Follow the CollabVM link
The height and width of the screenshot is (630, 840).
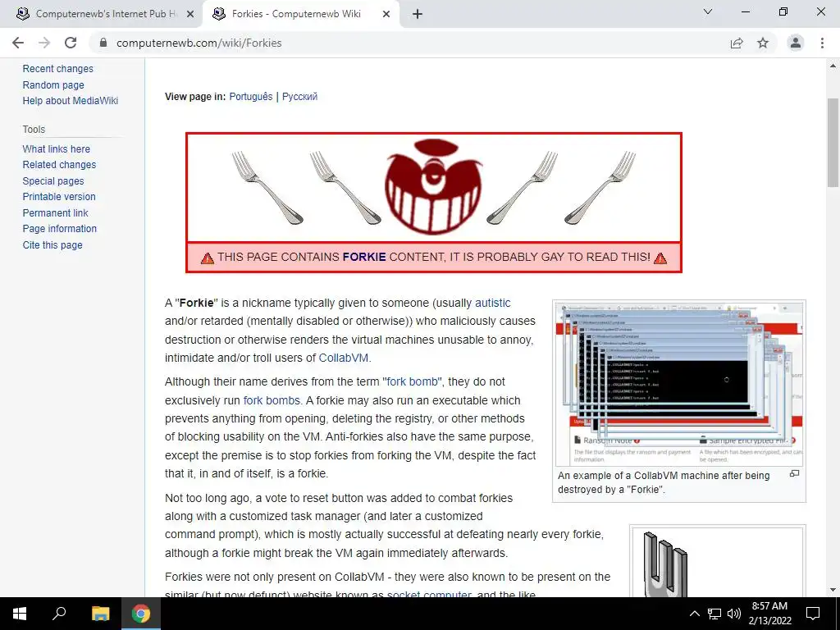(344, 358)
